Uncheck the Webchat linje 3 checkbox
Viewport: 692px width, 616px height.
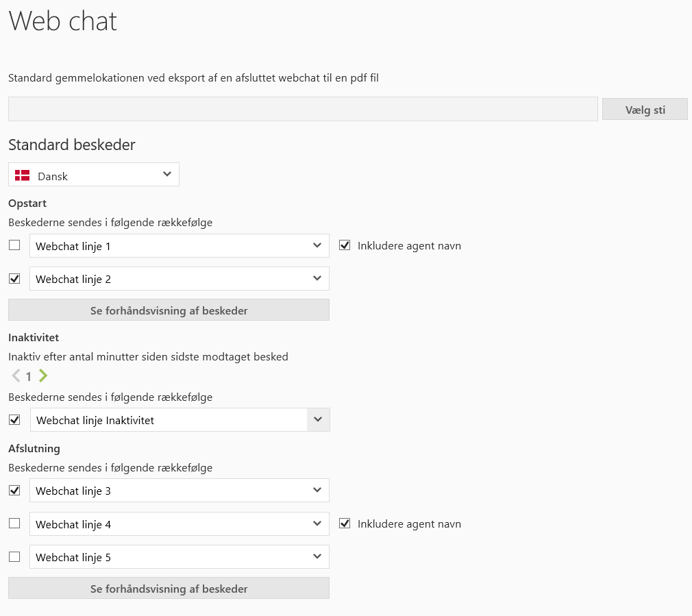14,491
